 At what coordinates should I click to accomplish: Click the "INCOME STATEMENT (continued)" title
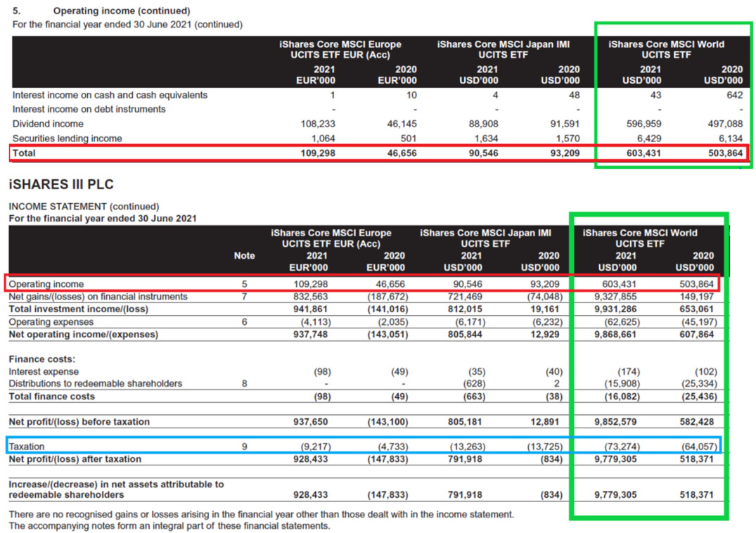tap(84, 206)
